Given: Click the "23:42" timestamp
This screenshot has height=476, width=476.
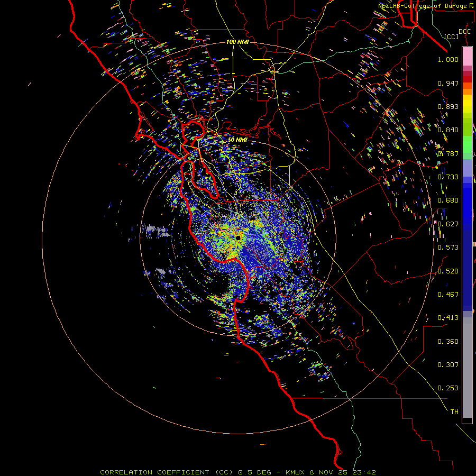Looking at the screenshot, I should tap(364, 472).
